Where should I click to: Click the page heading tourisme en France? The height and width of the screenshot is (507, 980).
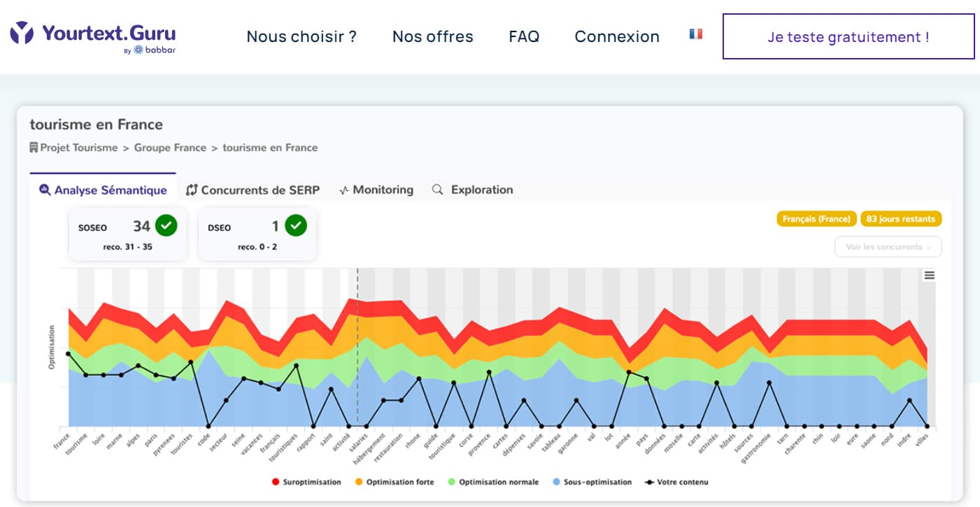(x=97, y=124)
